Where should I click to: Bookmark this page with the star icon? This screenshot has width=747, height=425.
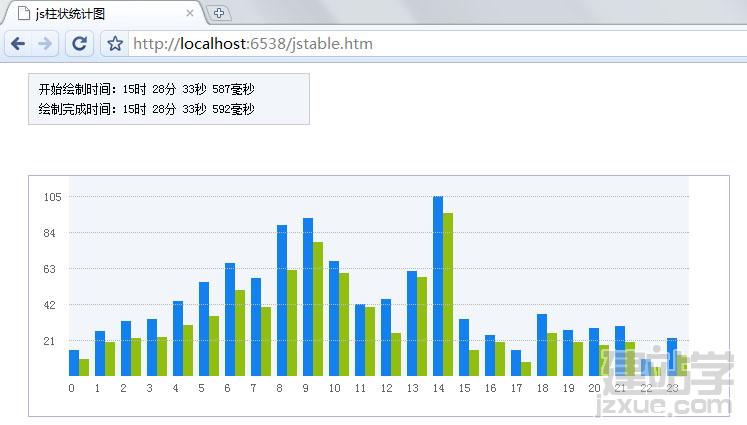pos(115,44)
